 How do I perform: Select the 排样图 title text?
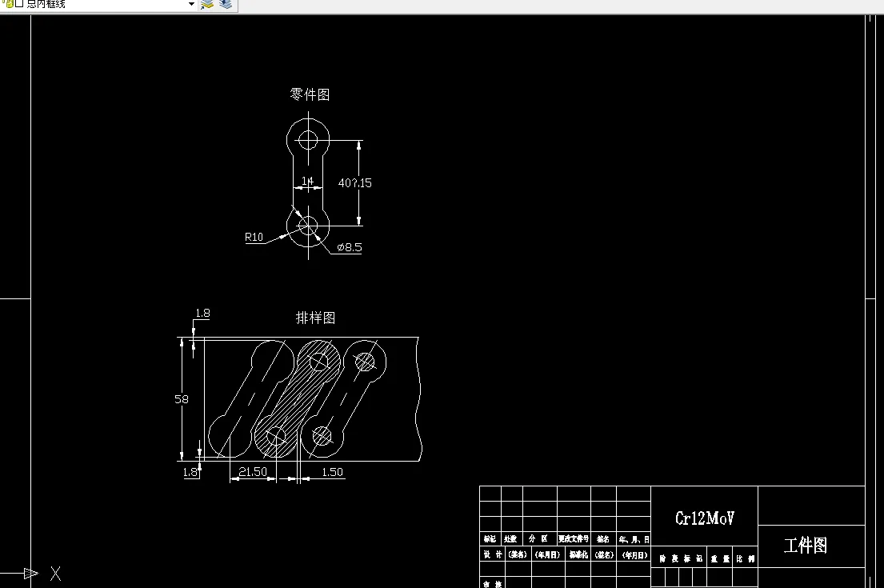[x=317, y=318]
